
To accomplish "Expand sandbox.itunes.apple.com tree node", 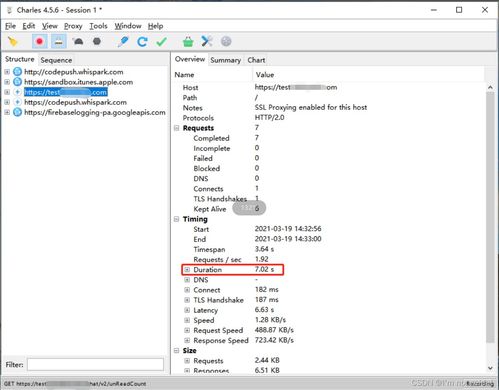I will pyautogui.click(x=7, y=82).
